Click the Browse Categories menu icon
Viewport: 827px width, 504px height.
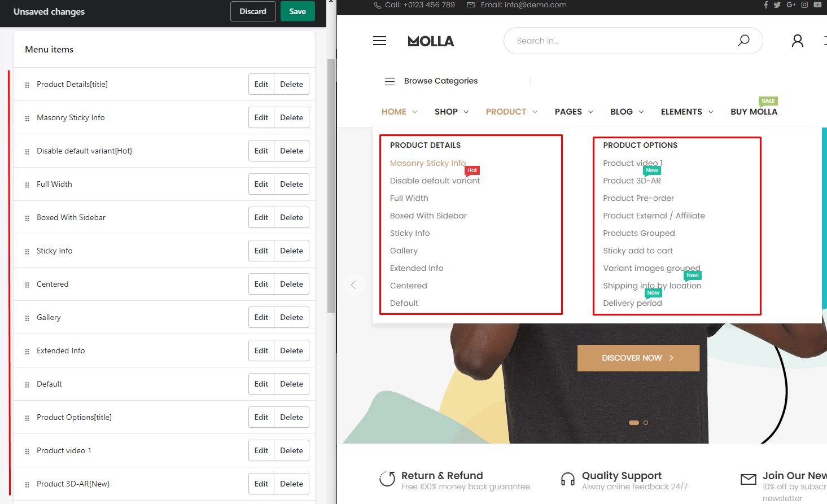coord(390,81)
